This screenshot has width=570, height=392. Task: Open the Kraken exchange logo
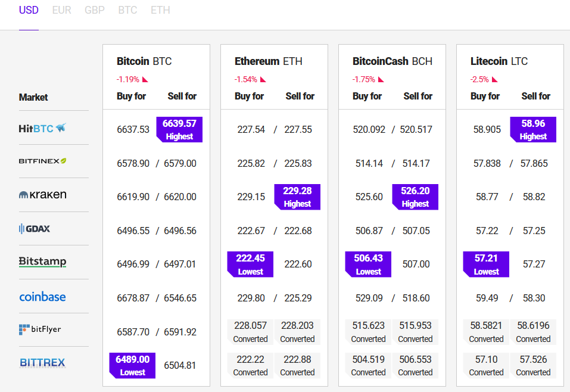pos(42,195)
